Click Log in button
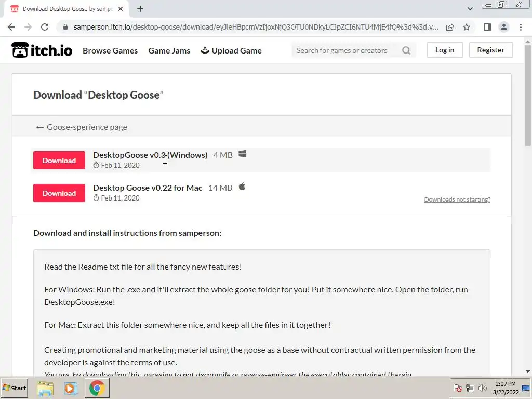Screen dimensions: 532x399 tap(445, 50)
